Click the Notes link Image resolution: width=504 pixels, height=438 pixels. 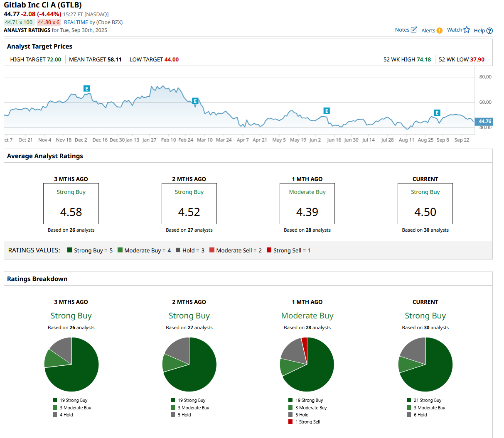pos(402,29)
